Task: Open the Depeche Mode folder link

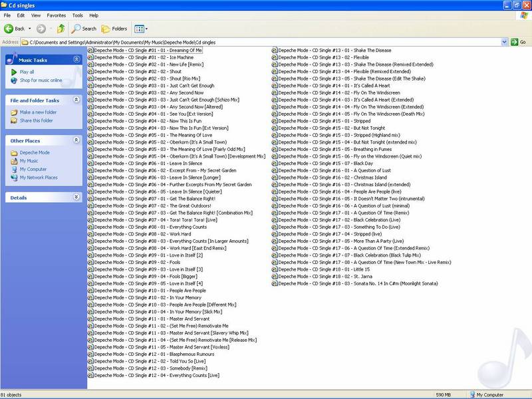Action: pyautogui.click(x=35, y=153)
